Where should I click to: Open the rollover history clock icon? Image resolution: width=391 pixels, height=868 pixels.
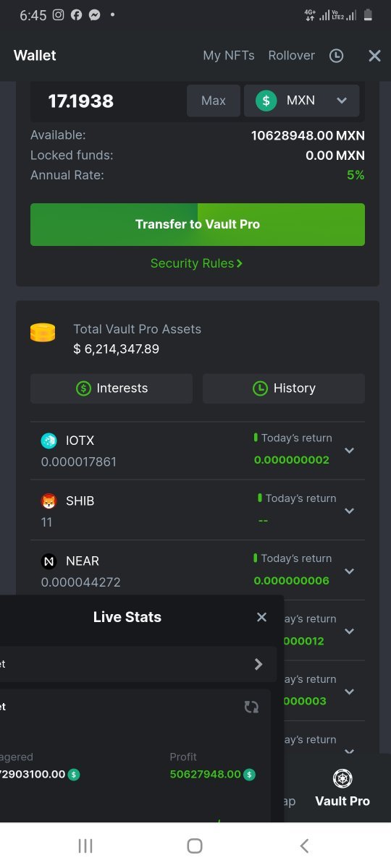[x=336, y=56]
